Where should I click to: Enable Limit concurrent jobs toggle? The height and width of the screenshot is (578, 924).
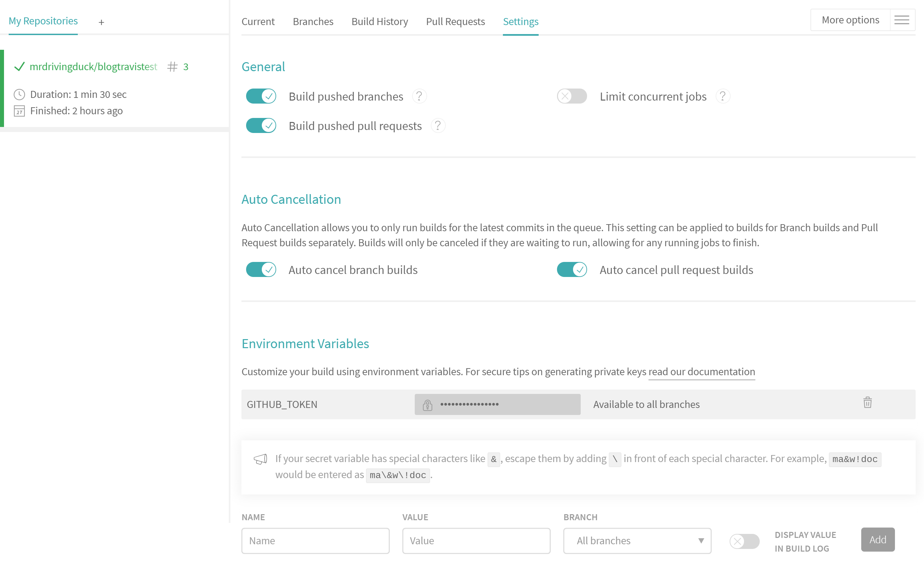(x=572, y=96)
